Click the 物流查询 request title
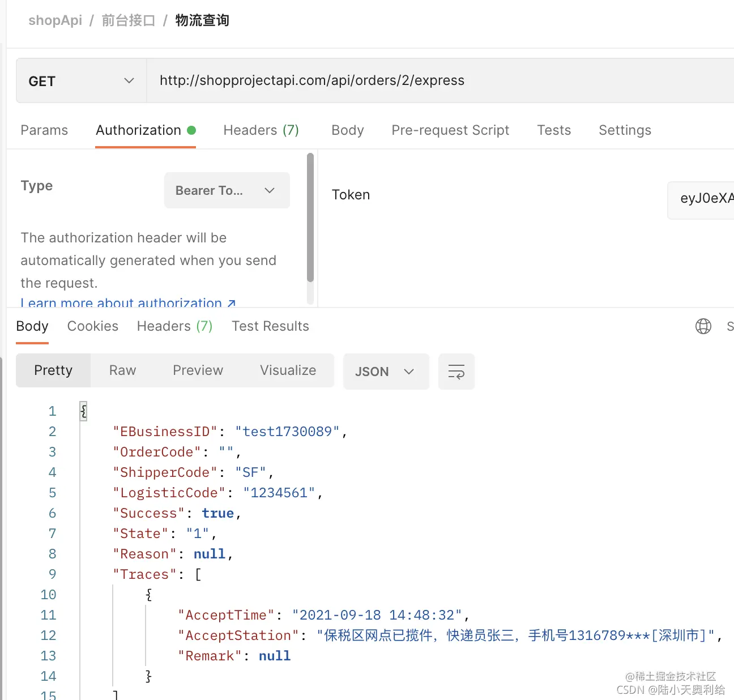734x700 pixels. (202, 20)
